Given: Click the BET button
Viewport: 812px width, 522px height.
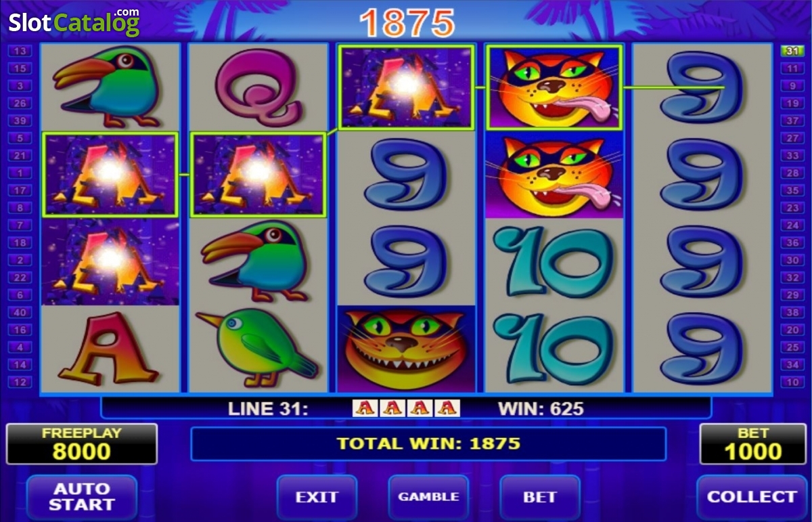Looking at the screenshot, I should click(539, 497).
